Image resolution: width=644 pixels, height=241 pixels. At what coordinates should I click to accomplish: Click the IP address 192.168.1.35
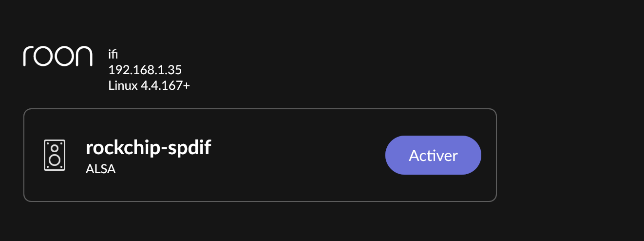click(145, 70)
